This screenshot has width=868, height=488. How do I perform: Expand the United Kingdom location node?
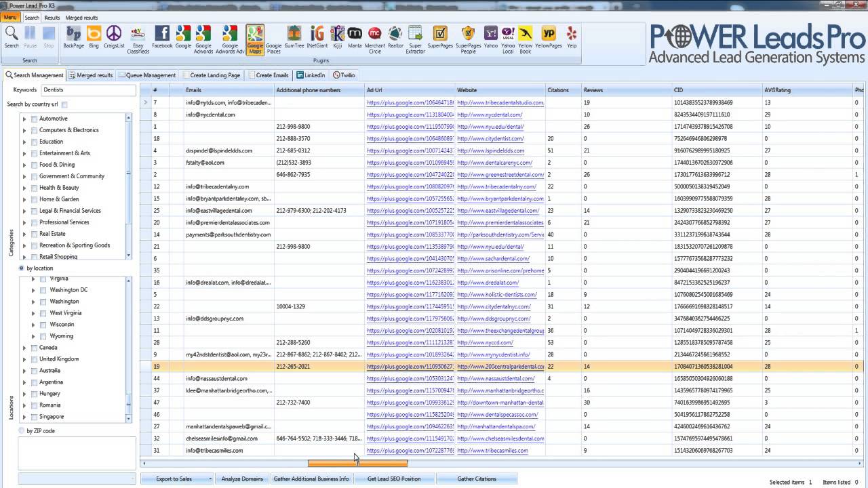coord(24,359)
